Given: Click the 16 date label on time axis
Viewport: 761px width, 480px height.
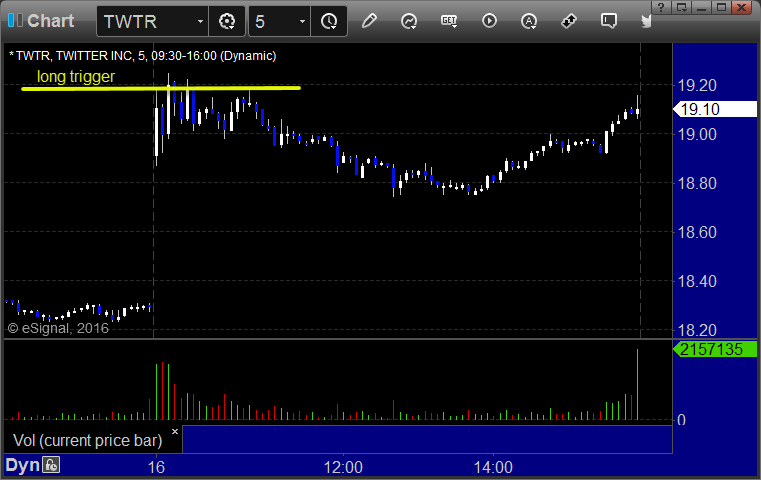Looking at the screenshot, I should click(156, 467).
